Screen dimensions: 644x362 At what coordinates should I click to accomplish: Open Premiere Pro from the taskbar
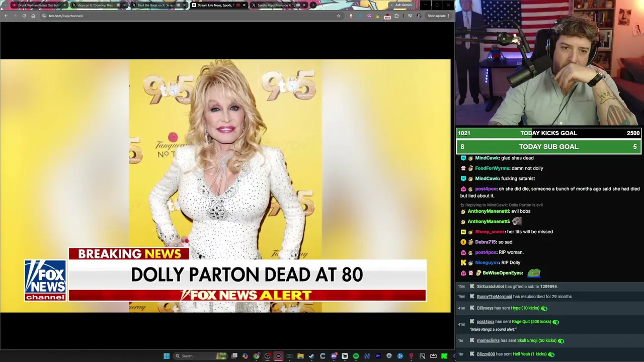coord(378,356)
